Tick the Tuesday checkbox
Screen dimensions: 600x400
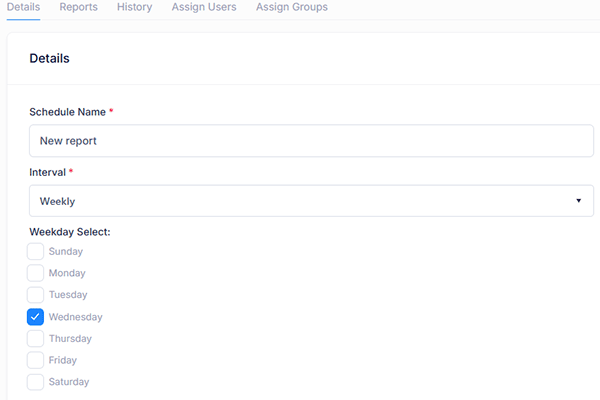(x=36, y=295)
